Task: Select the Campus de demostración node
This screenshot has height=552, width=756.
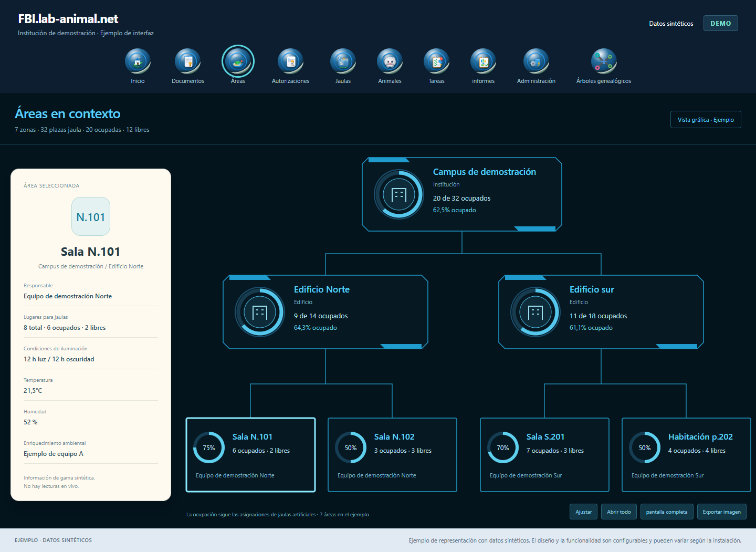Action: 462,194
